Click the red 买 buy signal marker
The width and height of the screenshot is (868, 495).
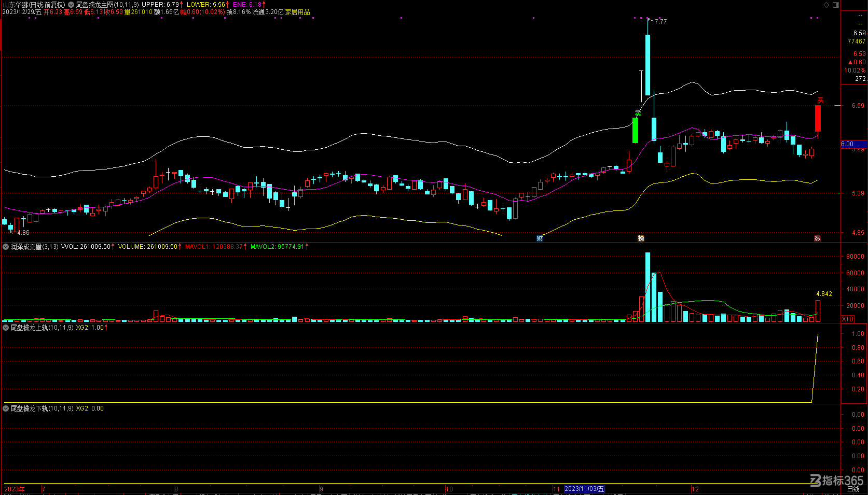[820, 100]
